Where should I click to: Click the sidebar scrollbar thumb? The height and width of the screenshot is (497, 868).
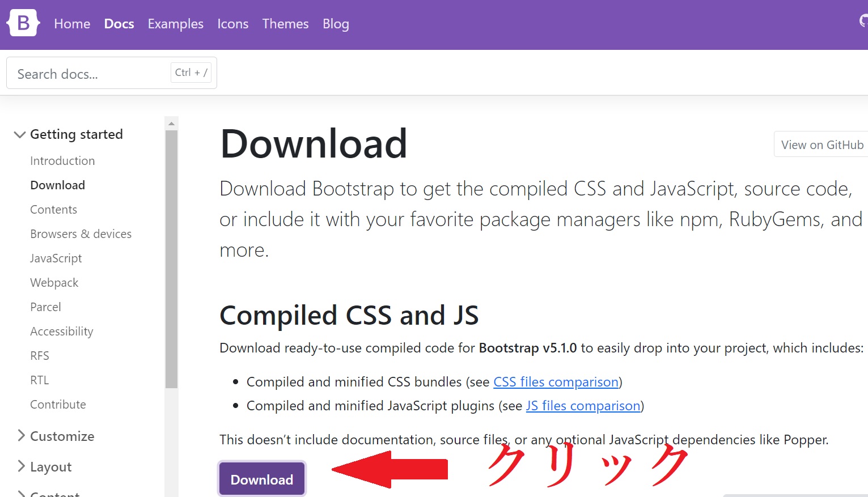click(x=171, y=259)
